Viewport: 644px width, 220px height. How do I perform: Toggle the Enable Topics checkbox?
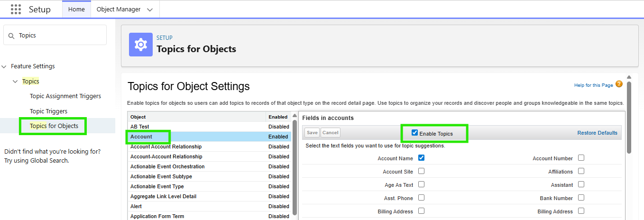[x=414, y=133]
